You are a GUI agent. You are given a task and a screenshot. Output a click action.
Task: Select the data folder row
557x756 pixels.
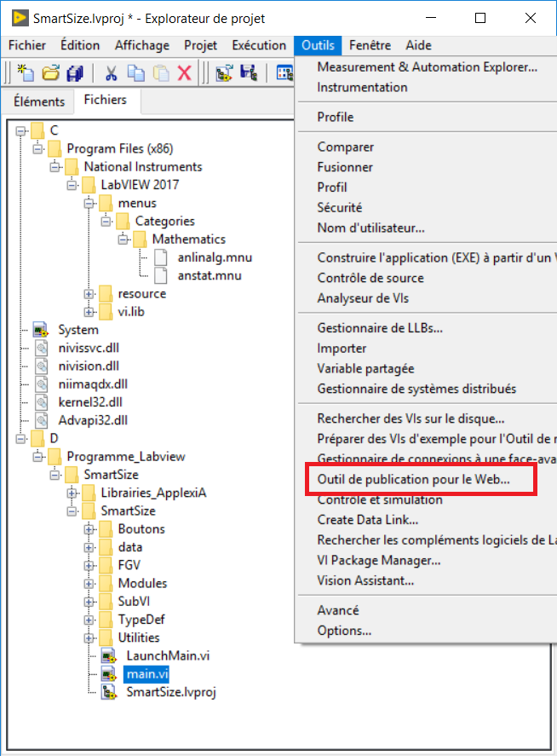[x=130, y=547]
